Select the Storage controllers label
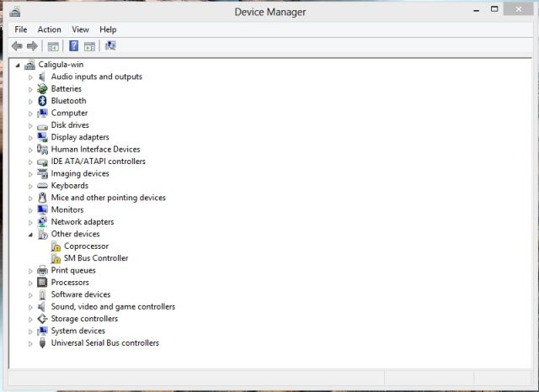 84,319
